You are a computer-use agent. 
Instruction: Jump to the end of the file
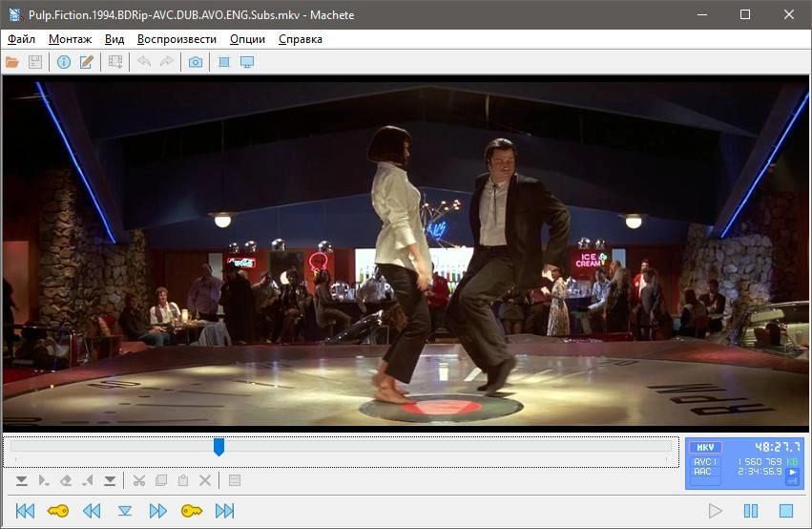(x=225, y=511)
